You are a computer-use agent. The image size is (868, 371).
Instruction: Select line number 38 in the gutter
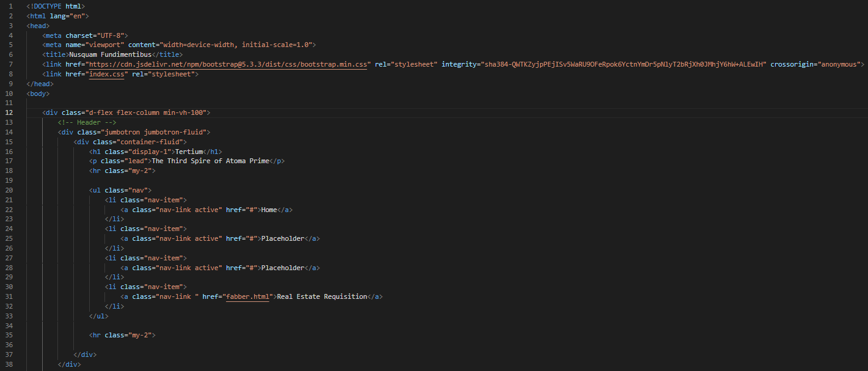pos(9,364)
